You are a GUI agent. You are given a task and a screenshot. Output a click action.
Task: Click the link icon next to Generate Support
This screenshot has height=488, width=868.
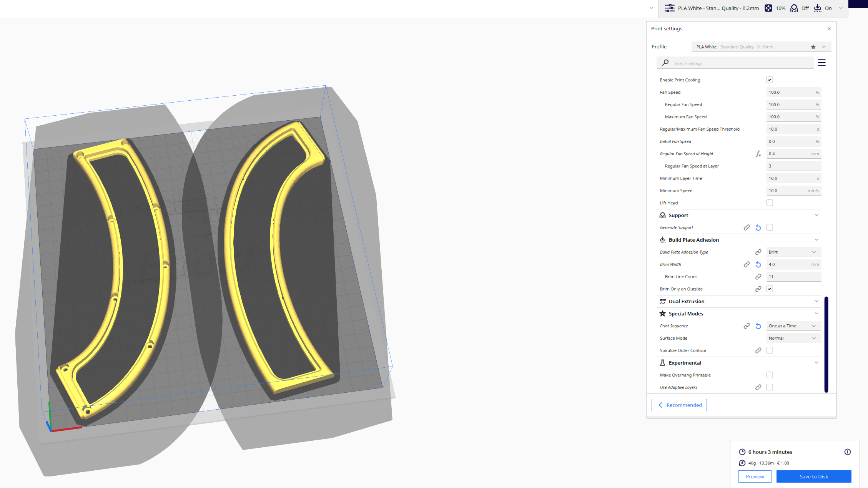coord(747,227)
